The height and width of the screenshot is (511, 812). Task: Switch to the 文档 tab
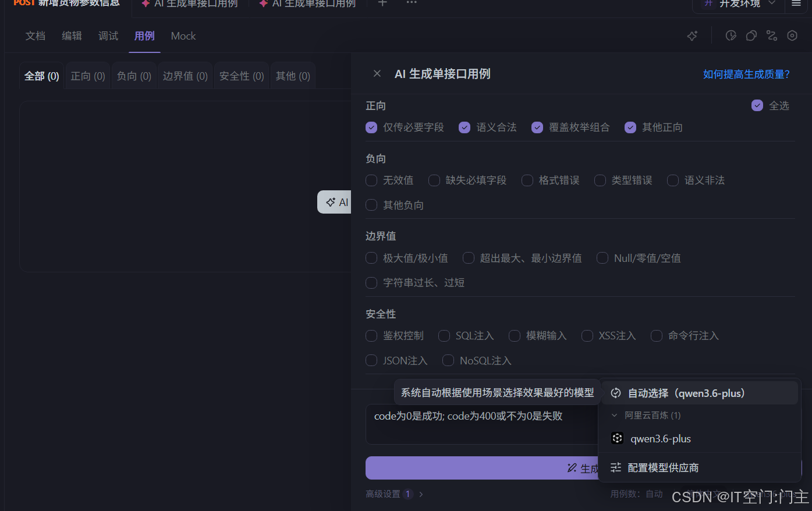[x=36, y=36]
